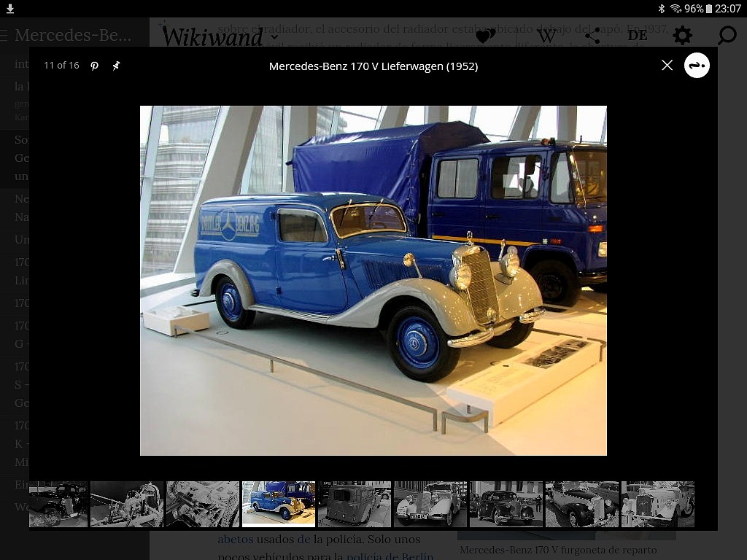Open the search magnifier icon
The height and width of the screenshot is (560, 747).
727,35
